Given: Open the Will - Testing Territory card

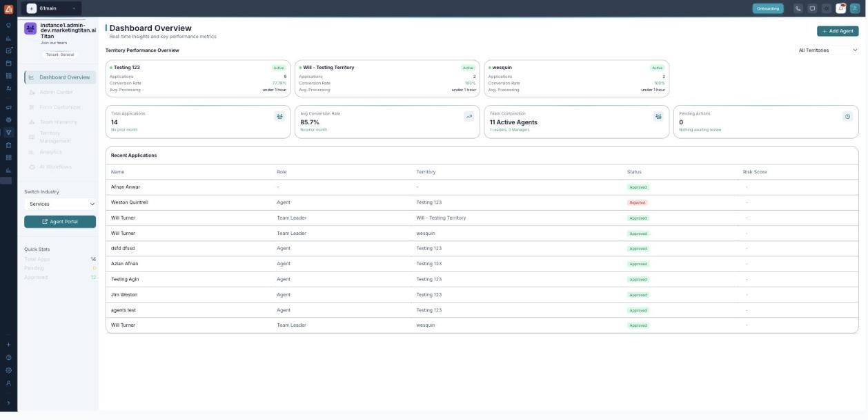Looking at the screenshot, I should click(387, 78).
